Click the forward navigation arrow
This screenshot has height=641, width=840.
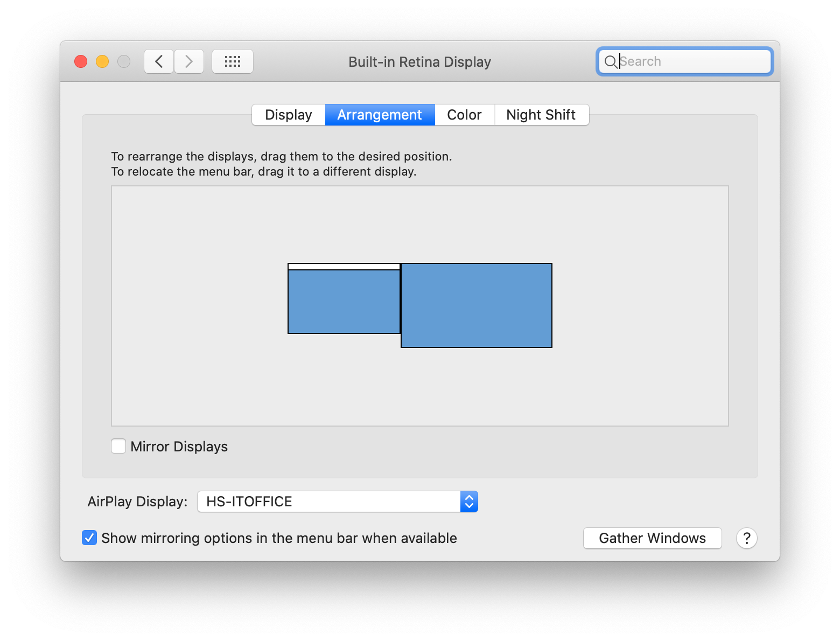[x=189, y=61]
